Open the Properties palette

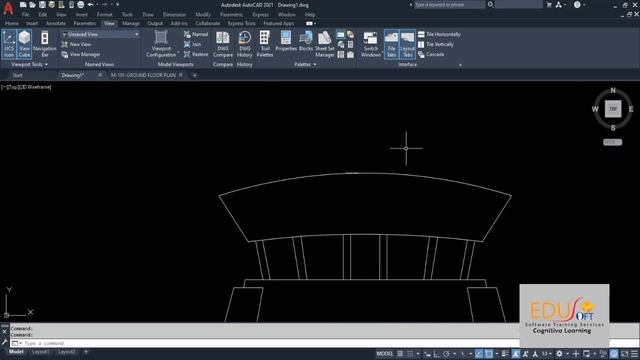click(286, 41)
